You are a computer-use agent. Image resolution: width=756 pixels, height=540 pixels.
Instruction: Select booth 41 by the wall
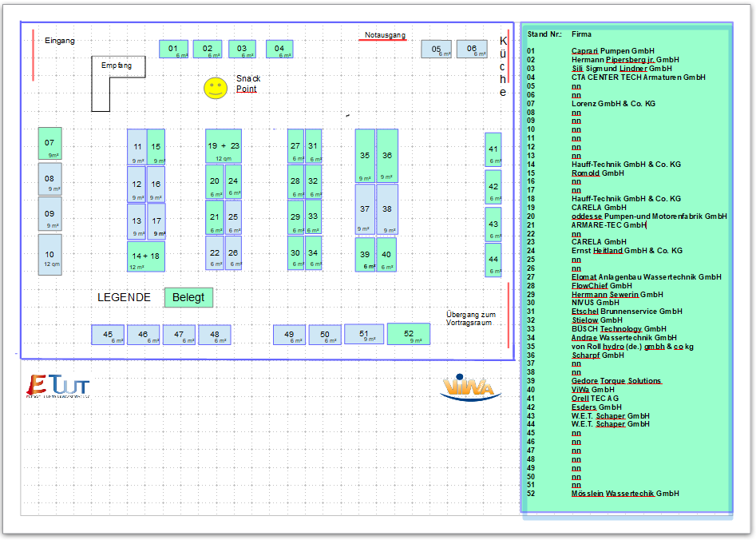coord(493,150)
